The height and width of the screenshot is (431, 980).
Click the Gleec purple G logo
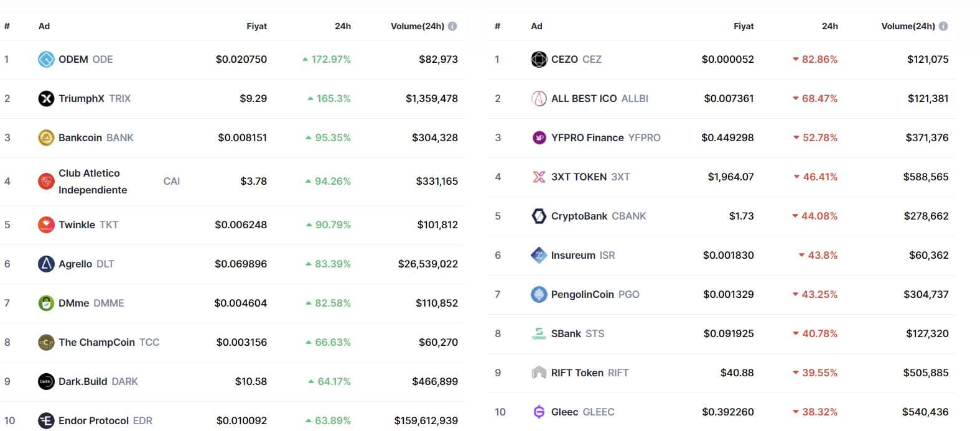pyautogui.click(x=539, y=412)
